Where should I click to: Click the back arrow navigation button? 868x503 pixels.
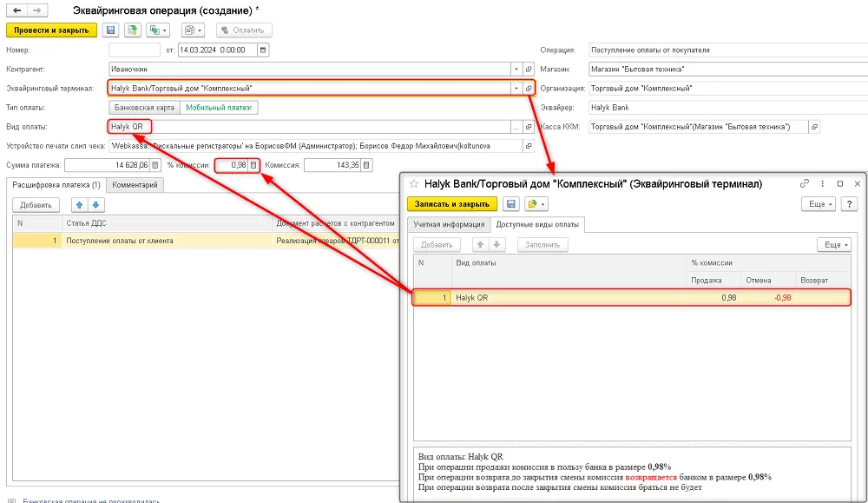pos(16,10)
